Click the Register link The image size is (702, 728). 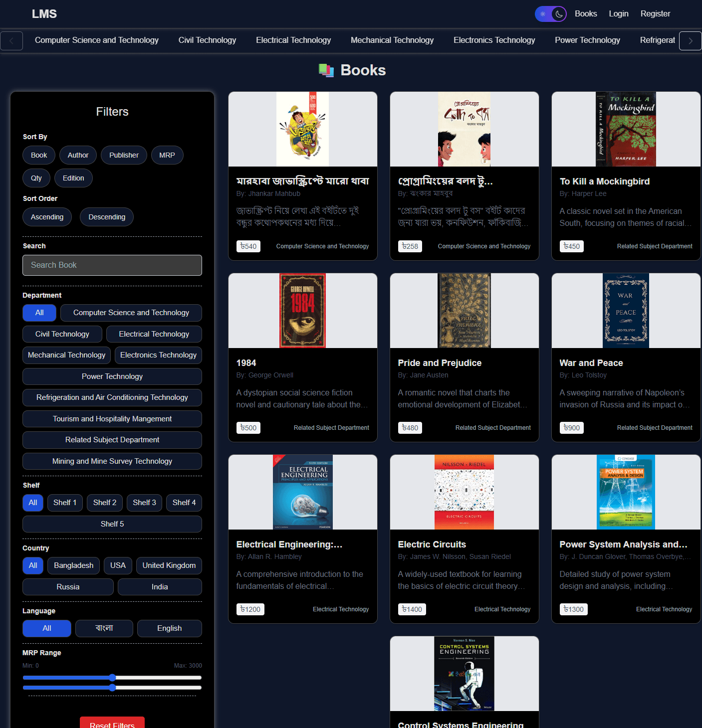coord(655,13)
